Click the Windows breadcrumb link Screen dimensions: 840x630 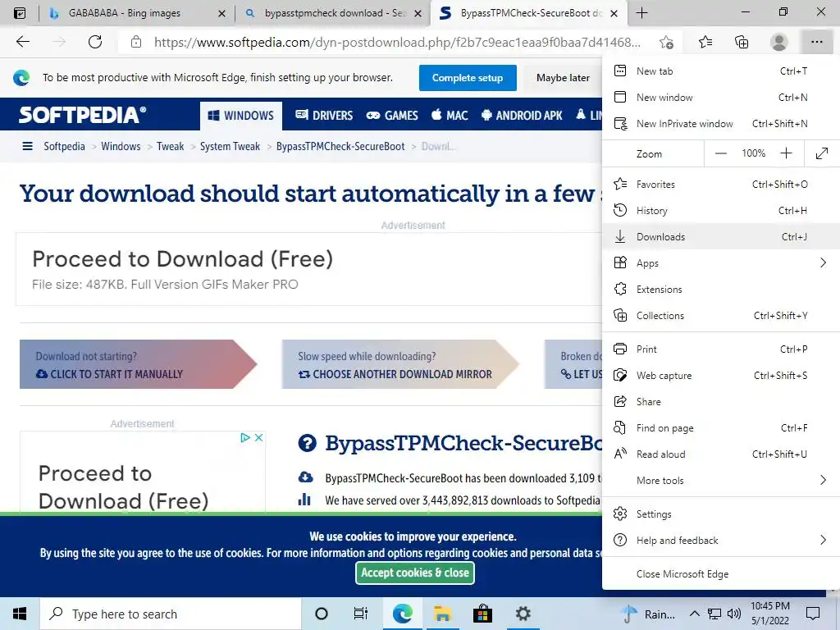(121, 146)
